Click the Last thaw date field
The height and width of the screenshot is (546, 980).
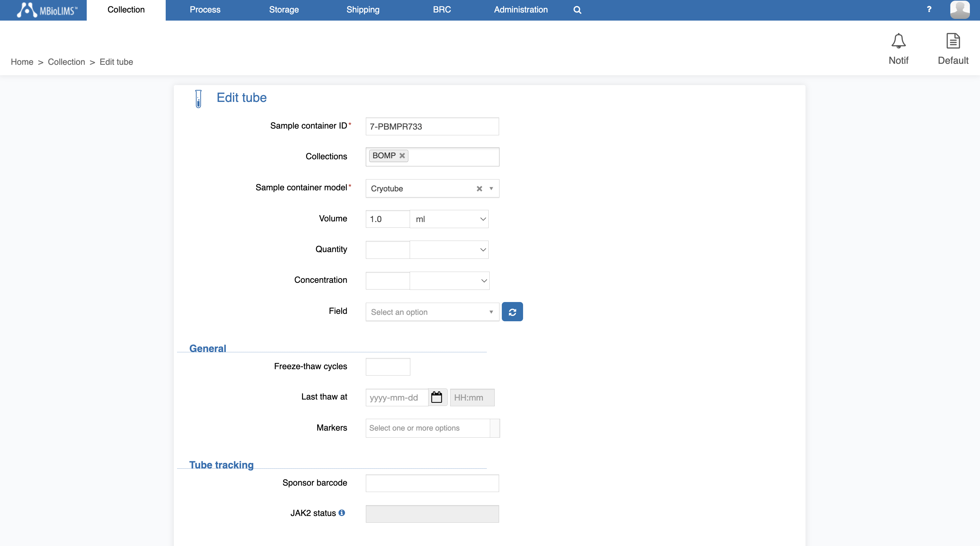coord(397,397)
